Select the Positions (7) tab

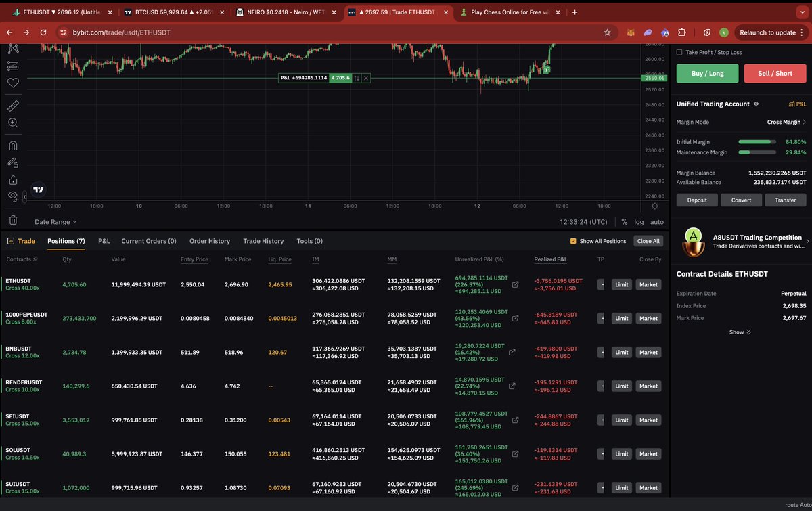coord(66,241)
